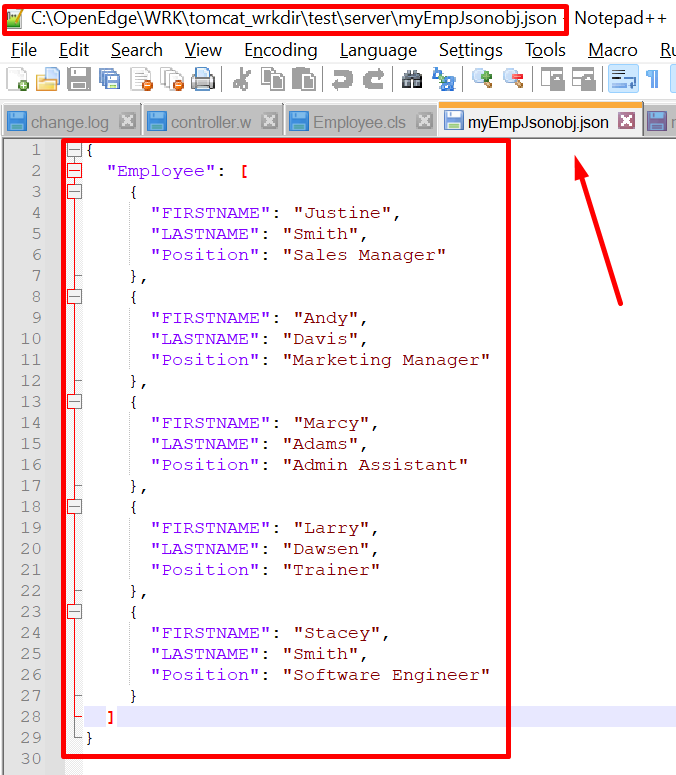Collapse the Marcy object fold on line 13
Image resolution: width=676 pixels, height=775 pixels.
click(x=74, y=402)
